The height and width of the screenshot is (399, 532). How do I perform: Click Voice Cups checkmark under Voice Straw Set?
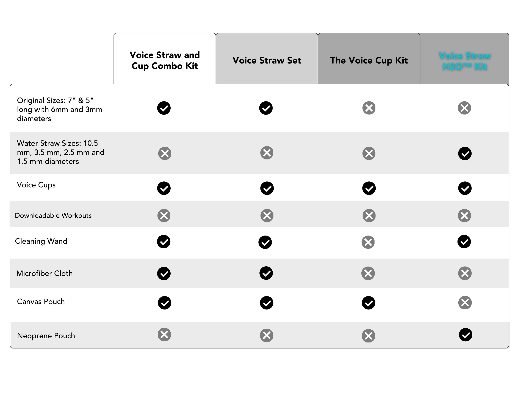click(x=267, y=188)
